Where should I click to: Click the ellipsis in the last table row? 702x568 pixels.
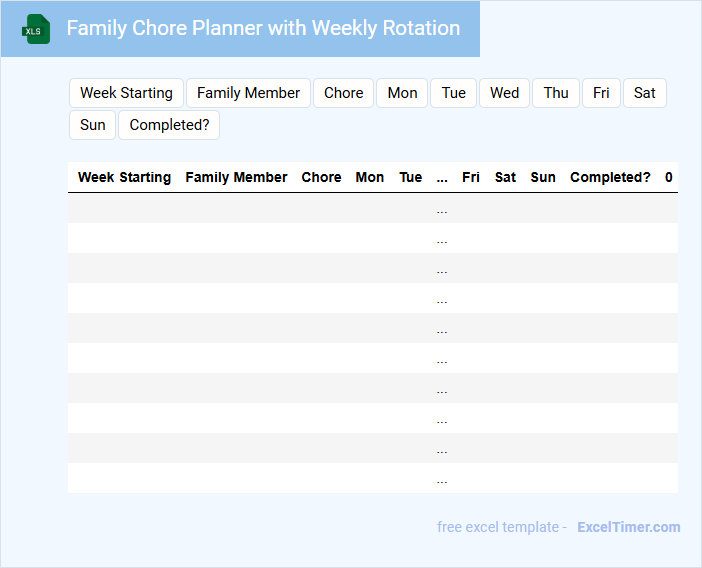click(x=442, y=479)
